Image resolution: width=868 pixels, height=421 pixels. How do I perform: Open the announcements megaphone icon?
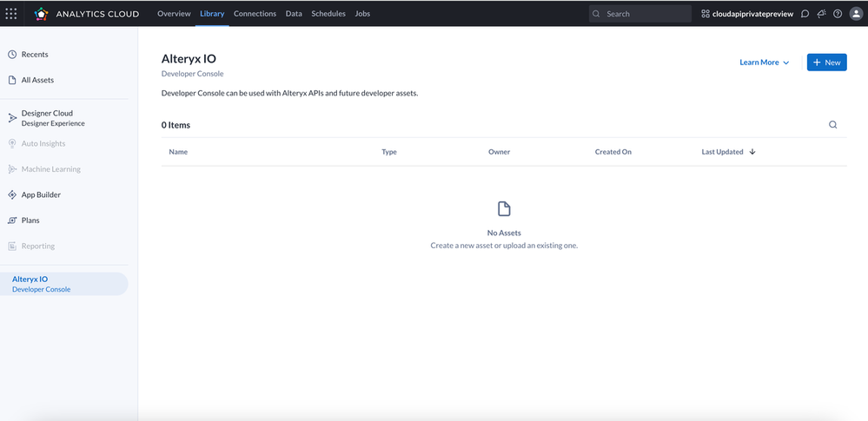pos(821,14)
